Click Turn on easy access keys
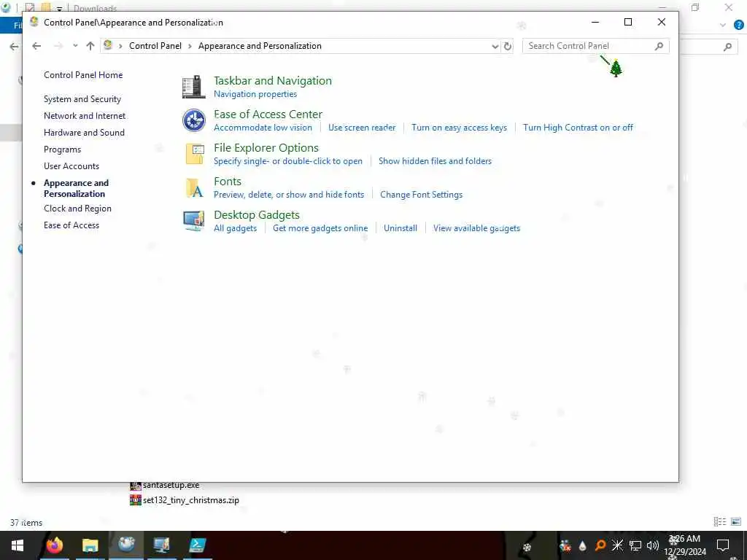Viewport: 747px width, 560px height. (x=460, y=128)
